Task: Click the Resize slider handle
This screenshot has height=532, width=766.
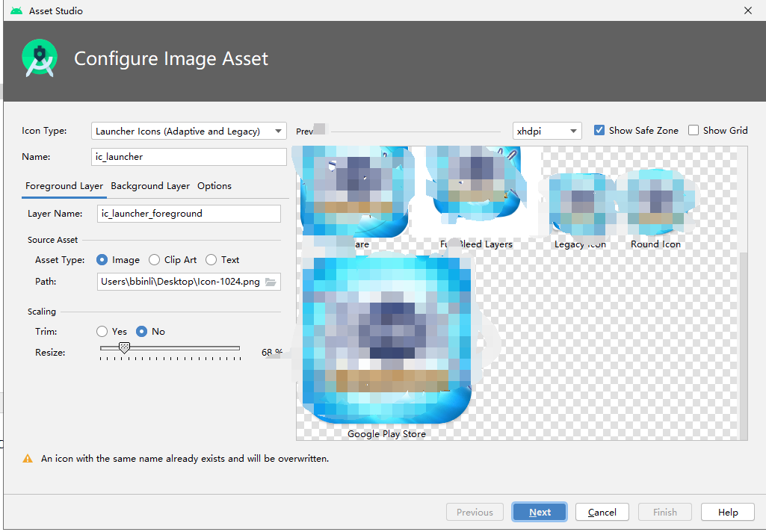Action: tap(124, 347)
